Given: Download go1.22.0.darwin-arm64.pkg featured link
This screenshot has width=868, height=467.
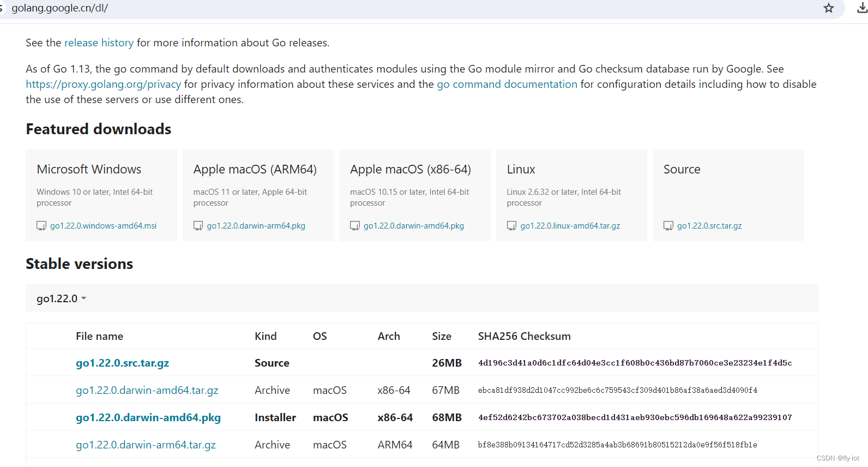Looking at the screenshot, I should 256,226.
